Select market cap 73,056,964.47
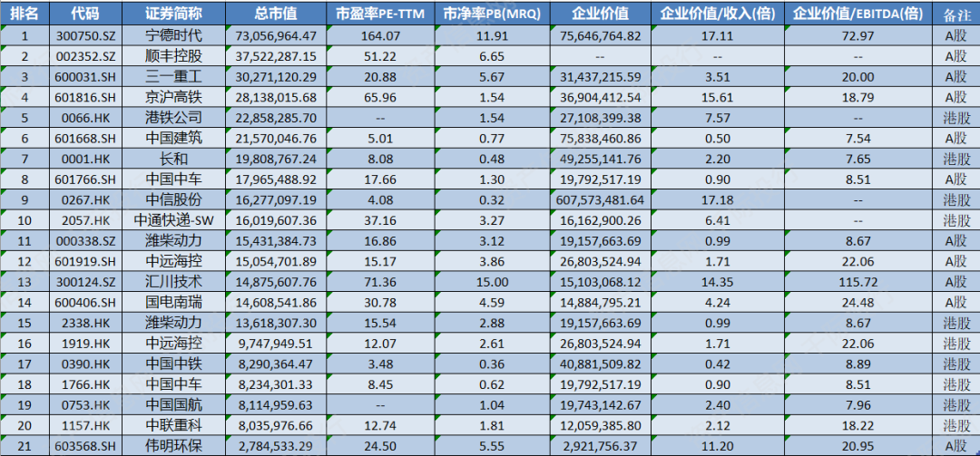 point(276,36)
